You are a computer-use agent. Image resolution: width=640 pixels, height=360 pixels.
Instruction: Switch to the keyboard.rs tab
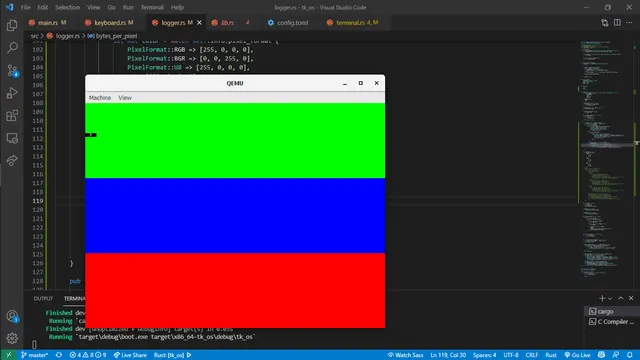point(109,23)
